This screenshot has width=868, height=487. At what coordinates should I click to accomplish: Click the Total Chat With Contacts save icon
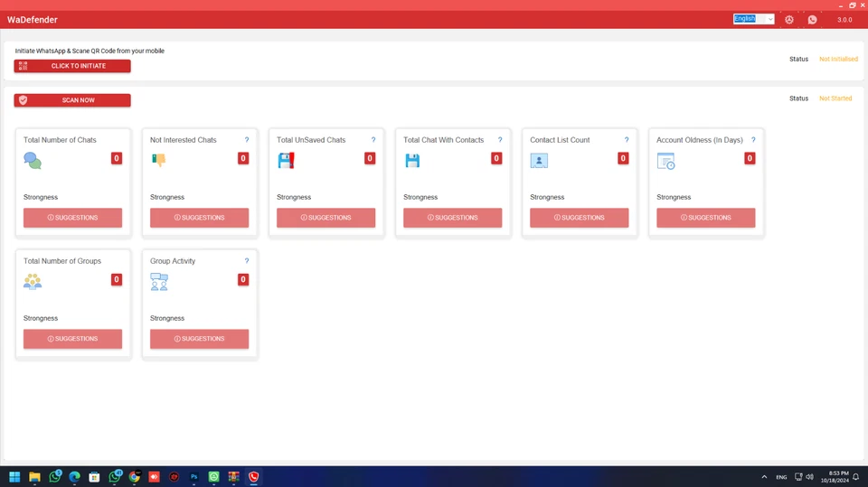click(412, 161)
